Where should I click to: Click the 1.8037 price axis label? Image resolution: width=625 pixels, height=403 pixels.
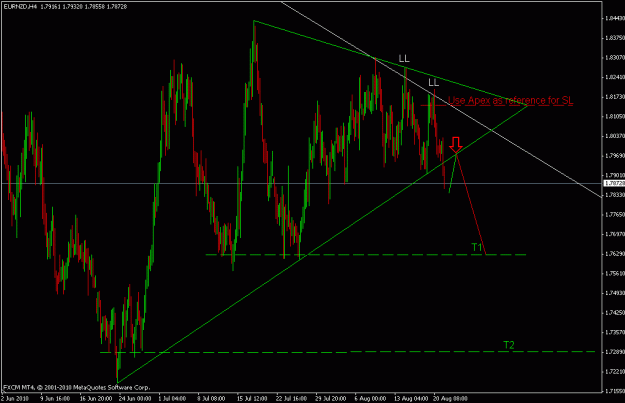coord(615,136)
